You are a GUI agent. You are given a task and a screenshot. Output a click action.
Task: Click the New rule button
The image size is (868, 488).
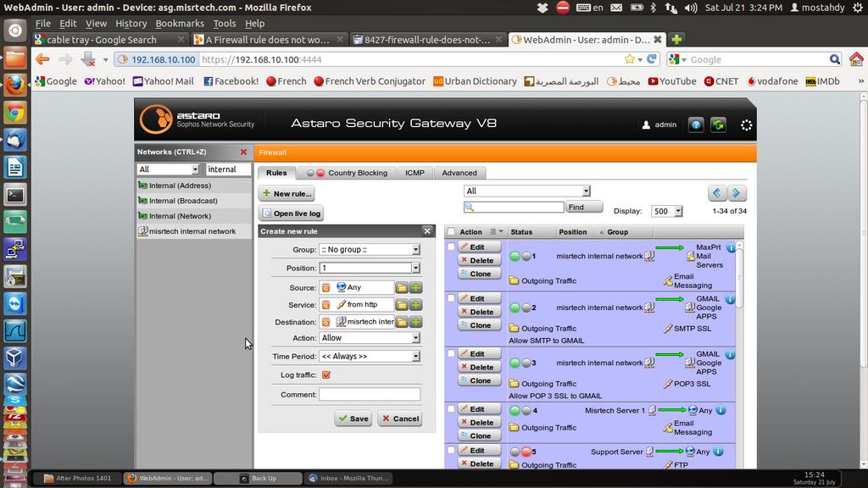287,193
